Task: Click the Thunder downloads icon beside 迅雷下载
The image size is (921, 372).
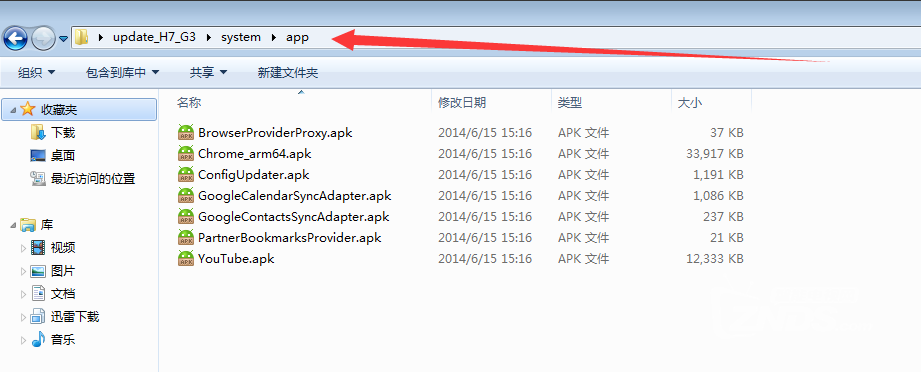Action: point(38,316)
